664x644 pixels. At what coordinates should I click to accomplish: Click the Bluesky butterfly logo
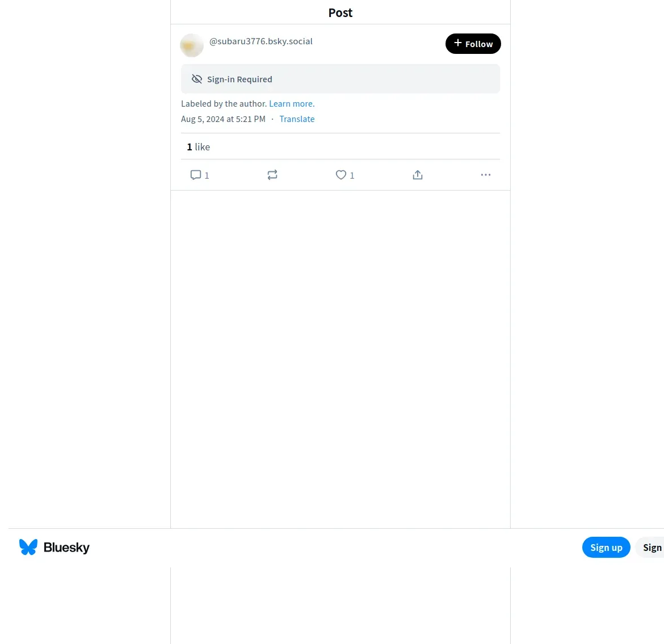click(x=28, y=547)
